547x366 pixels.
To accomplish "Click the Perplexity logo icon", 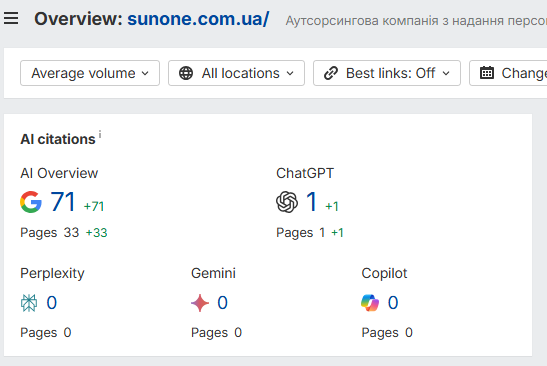I will [x=29, y=302].
